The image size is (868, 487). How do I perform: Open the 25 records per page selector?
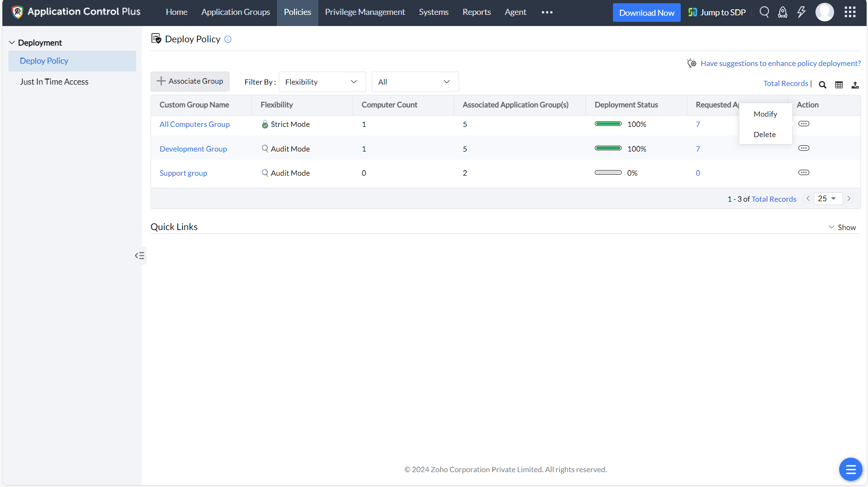tap(827, 198)
